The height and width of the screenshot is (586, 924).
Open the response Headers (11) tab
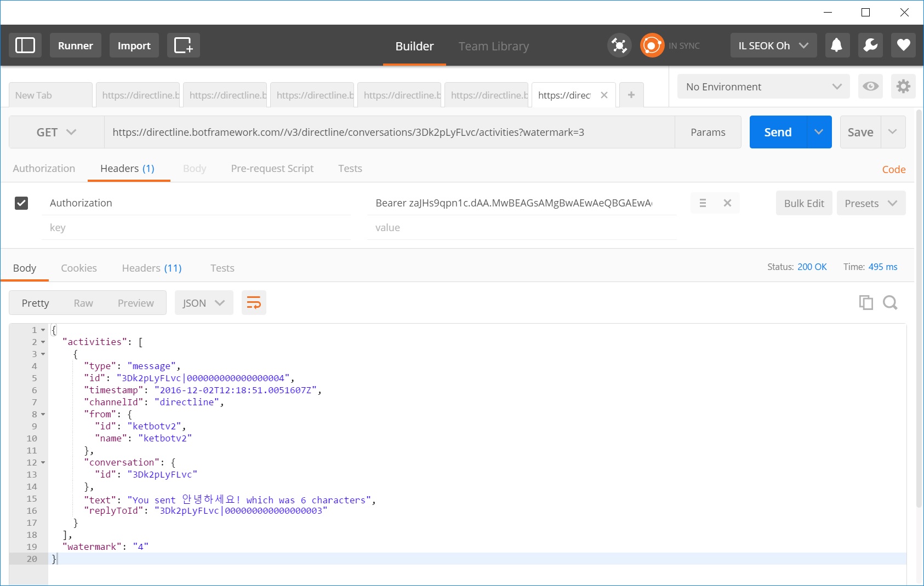click(x=152, y=268)
